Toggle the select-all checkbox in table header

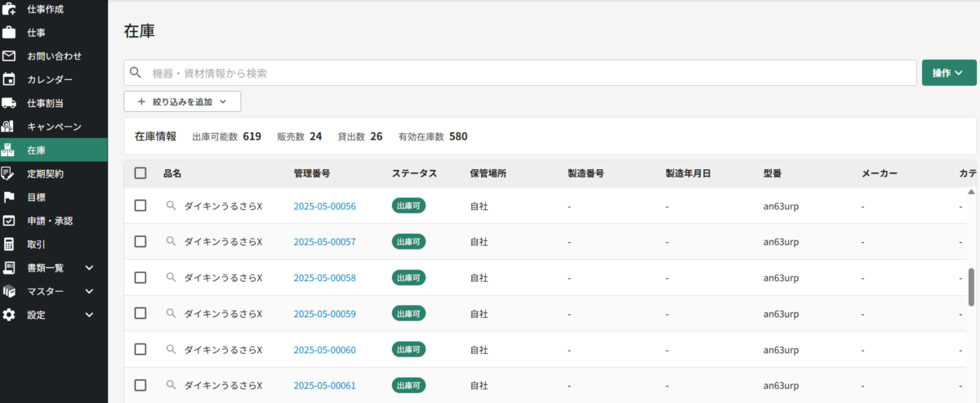click(x=140, y=173)
